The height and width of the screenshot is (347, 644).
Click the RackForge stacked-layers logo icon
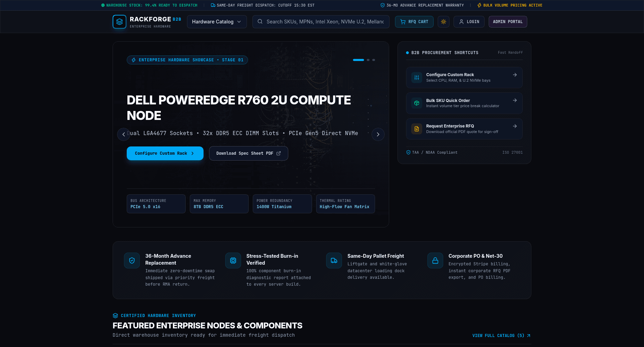tap(120, 22)
